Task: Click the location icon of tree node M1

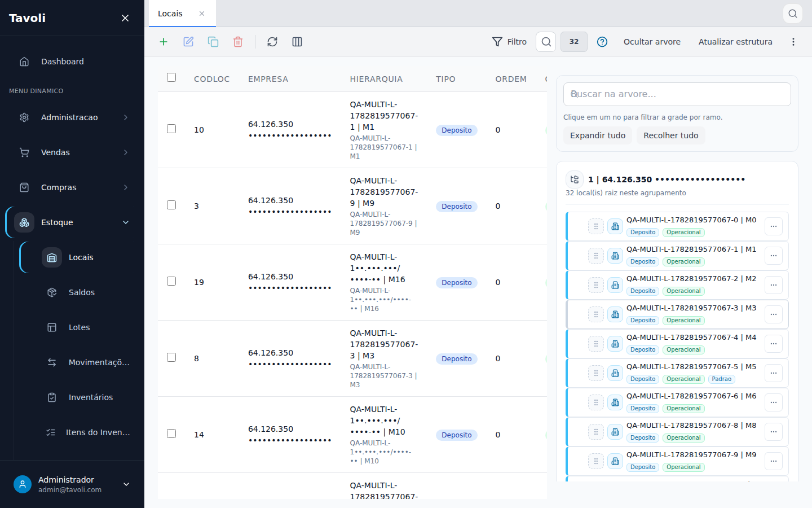Action: click(x=615, y=256)
